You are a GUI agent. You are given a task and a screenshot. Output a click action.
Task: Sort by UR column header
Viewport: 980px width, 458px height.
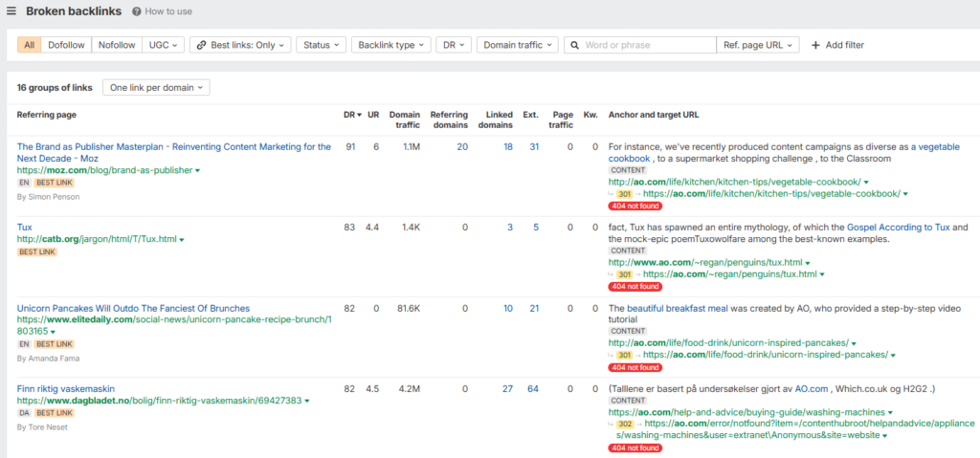tap(374, 115)
